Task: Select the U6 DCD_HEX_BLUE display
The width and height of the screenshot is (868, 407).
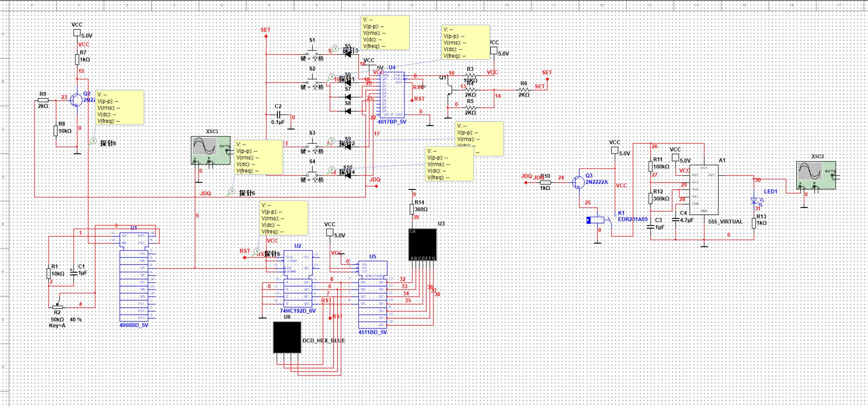Action: coord(287,337)
